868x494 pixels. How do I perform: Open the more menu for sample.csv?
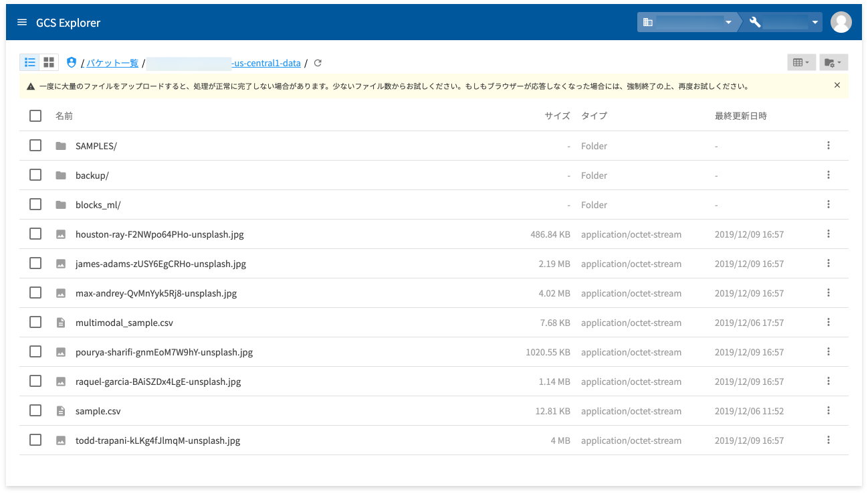pyautogui.click(x=829, y=410)
